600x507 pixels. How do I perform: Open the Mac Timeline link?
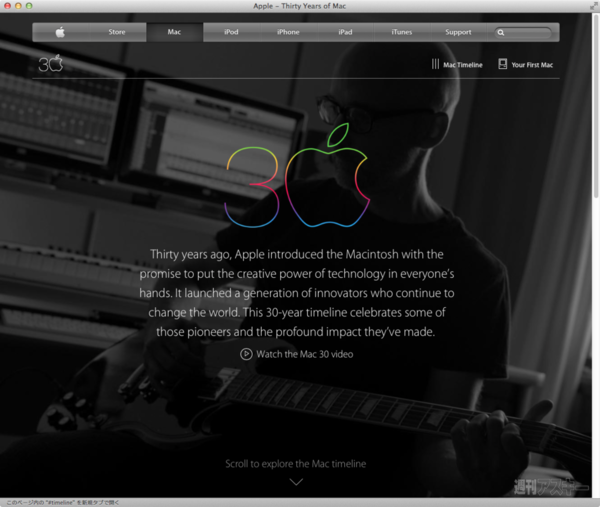coord(457,65)
